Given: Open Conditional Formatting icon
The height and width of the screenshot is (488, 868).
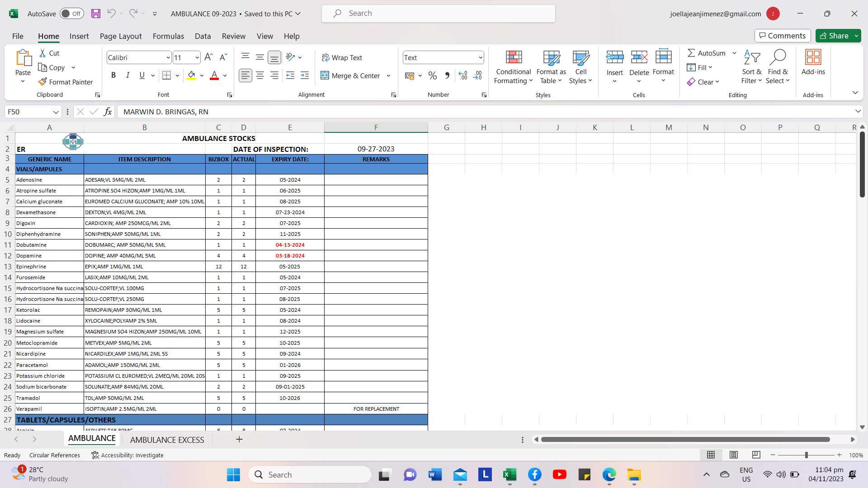Looking at the screenshot, I should (514, 57).
